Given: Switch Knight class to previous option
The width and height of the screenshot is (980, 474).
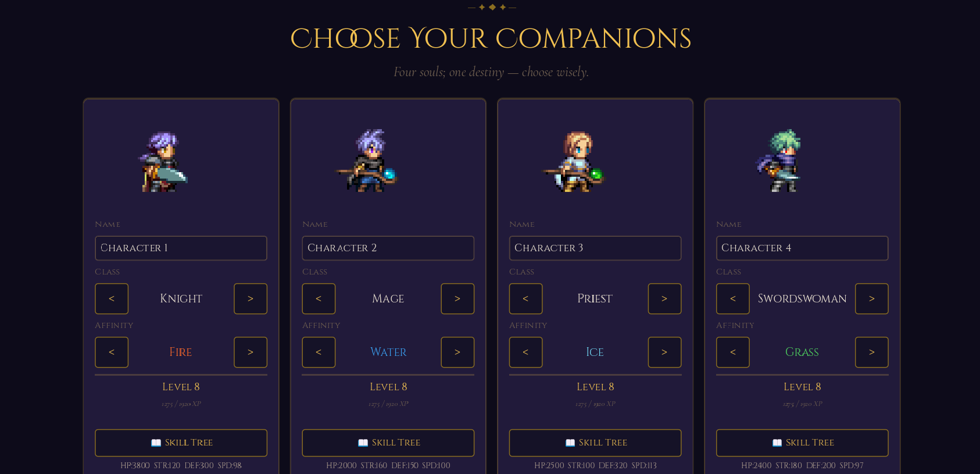Looking at the screenshot, I should 112,298.
